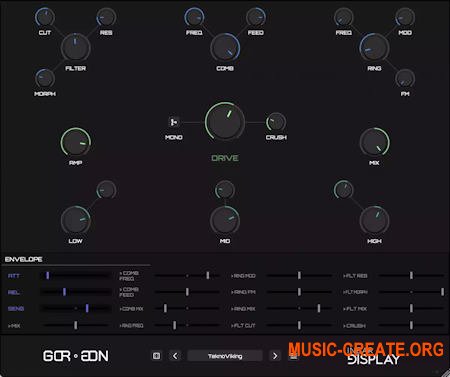Move the >FLT RES modulation slider

[412, 275]
